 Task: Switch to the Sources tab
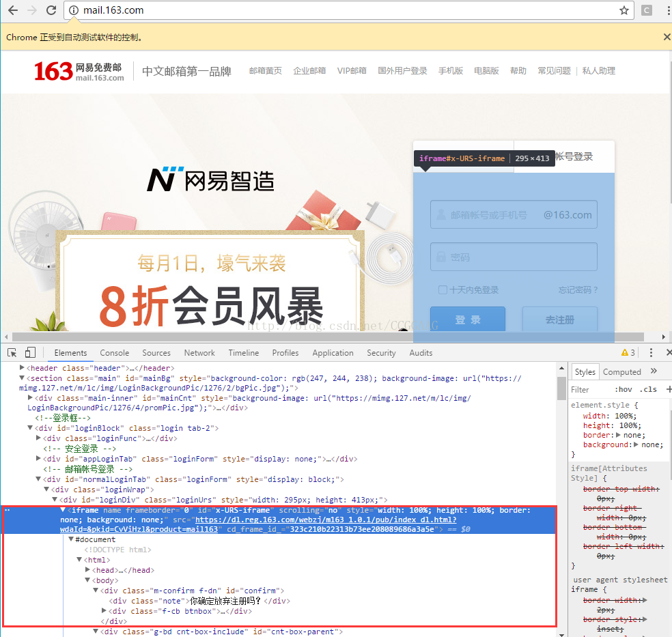(156, 352)
